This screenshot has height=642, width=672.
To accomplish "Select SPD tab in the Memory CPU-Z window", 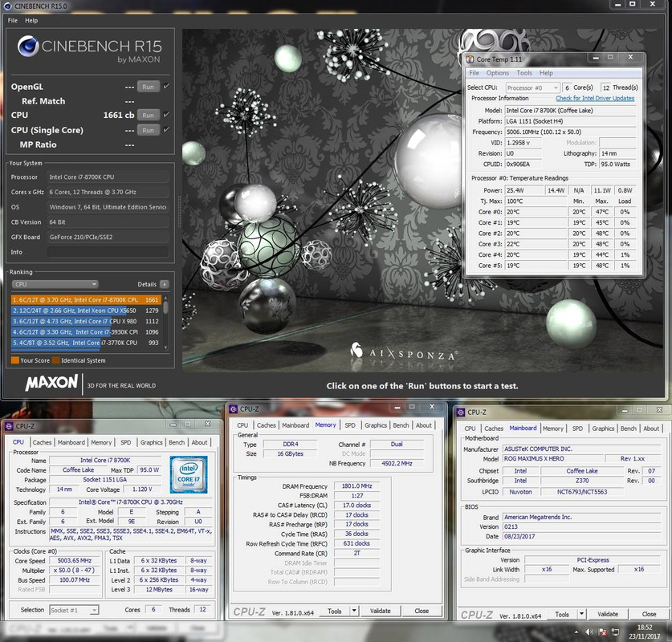I will (350, 425).
